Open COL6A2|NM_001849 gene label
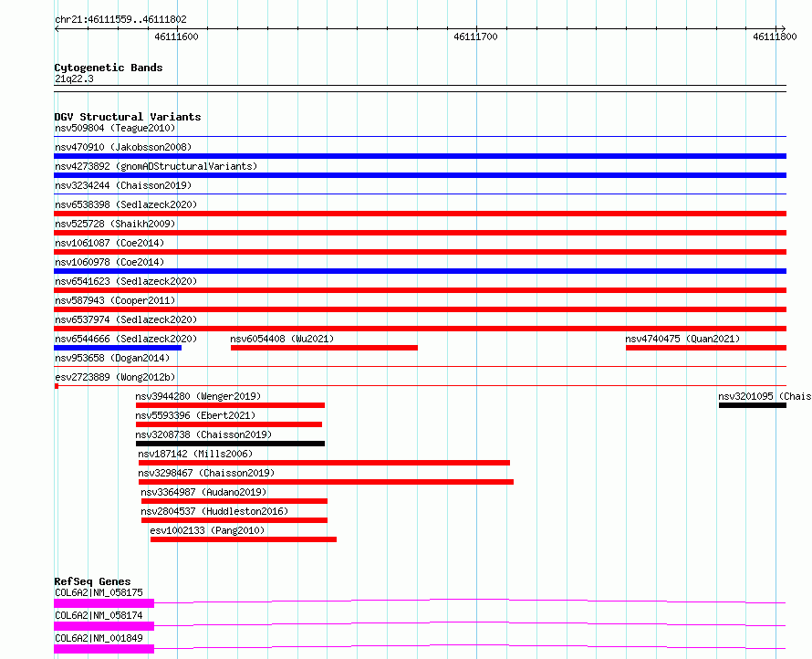 click(99, 638)
